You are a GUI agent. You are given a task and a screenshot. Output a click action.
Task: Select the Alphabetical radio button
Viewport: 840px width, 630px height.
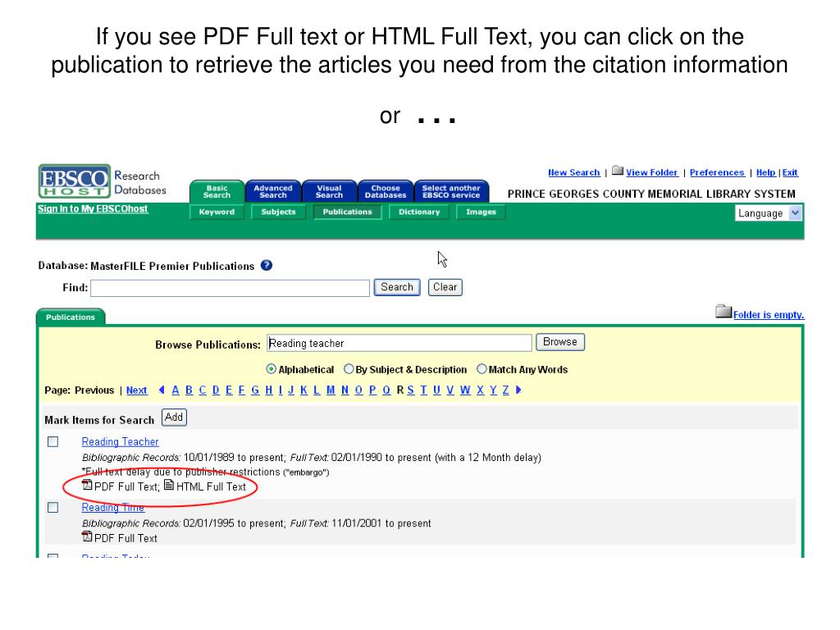click(x=271, y=369)
